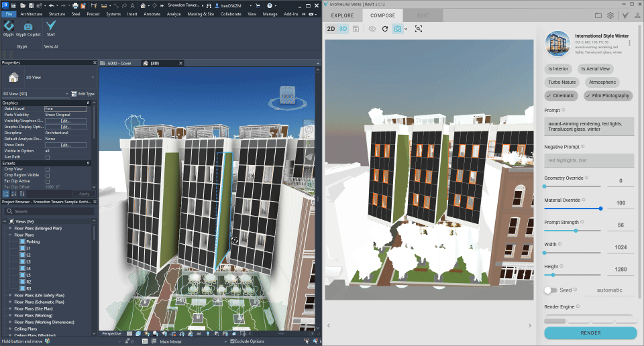The width and height of the screenshot is (644, 346).
Task: Click the Veras camera sync icon
Action: click(397, 29)
